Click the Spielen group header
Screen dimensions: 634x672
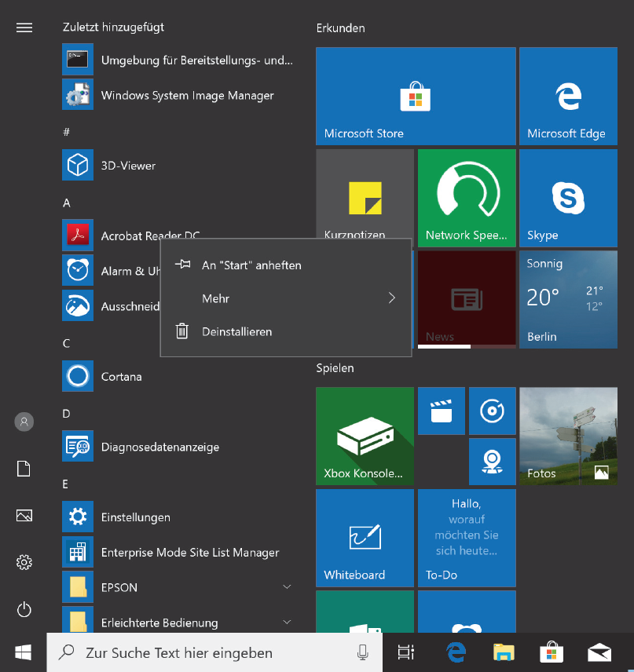click(x=335, y=368)
